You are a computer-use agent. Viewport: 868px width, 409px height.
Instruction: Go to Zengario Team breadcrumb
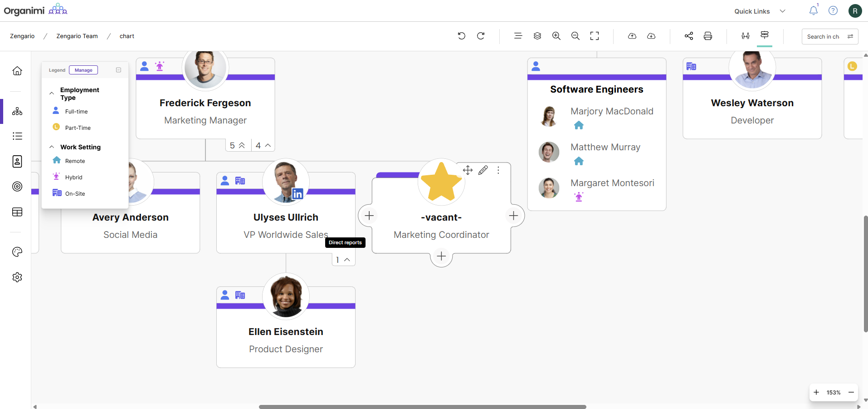[77, 36]
